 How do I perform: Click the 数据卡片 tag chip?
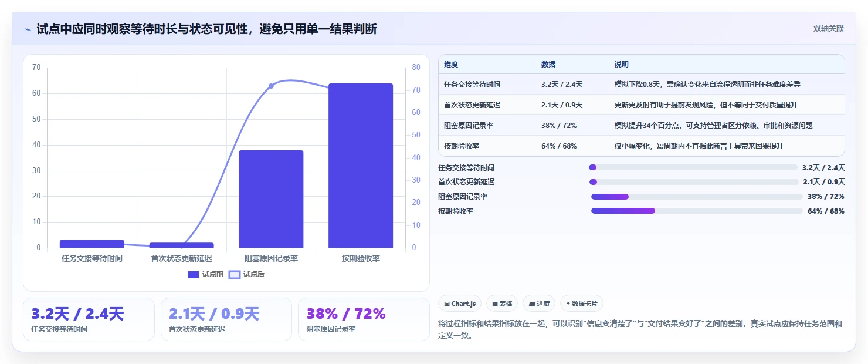click(x=582, y=304)
